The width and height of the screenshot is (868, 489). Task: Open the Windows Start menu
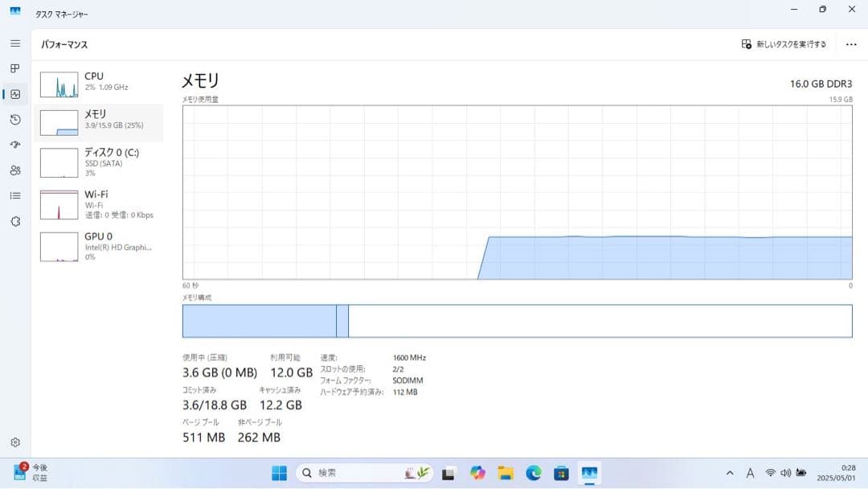click(x=279, y=473)
